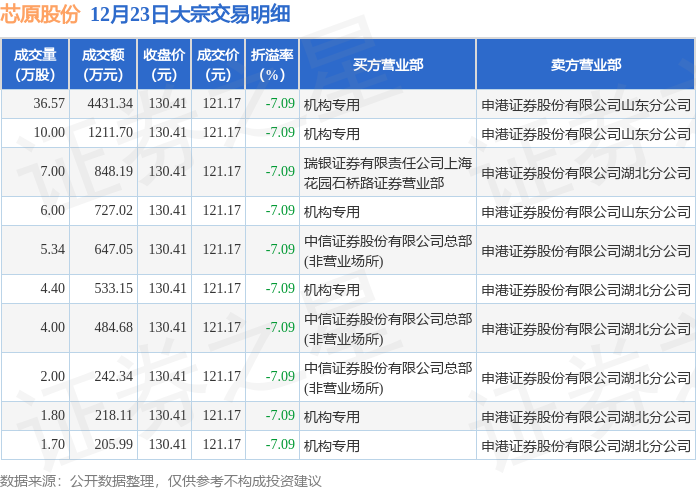Viewport: 696px width, 490px height.
Task: Select the 5.34 volume cell
Action: tap(51, 249)
